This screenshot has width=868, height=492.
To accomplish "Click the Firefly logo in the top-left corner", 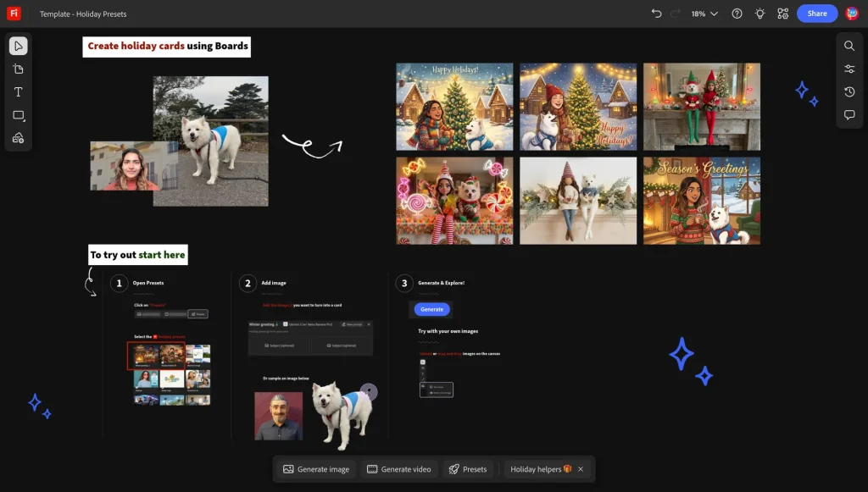I will [12, 14].
